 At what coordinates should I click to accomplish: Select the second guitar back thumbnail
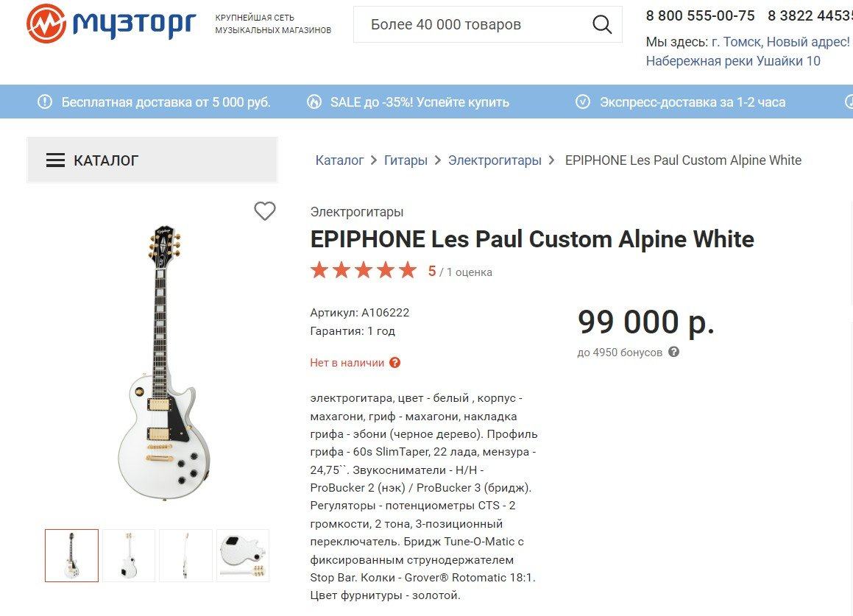(x=129, y=556)
